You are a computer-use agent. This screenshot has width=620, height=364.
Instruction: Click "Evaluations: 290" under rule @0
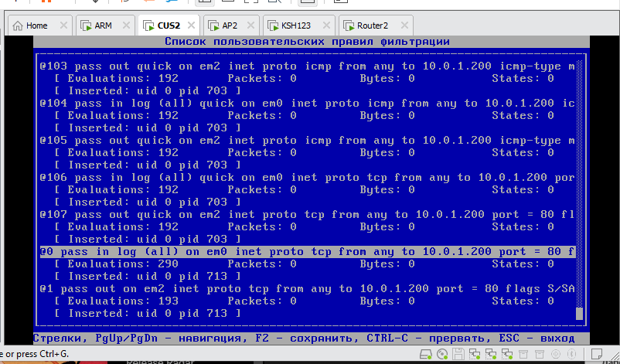point(123,264)
